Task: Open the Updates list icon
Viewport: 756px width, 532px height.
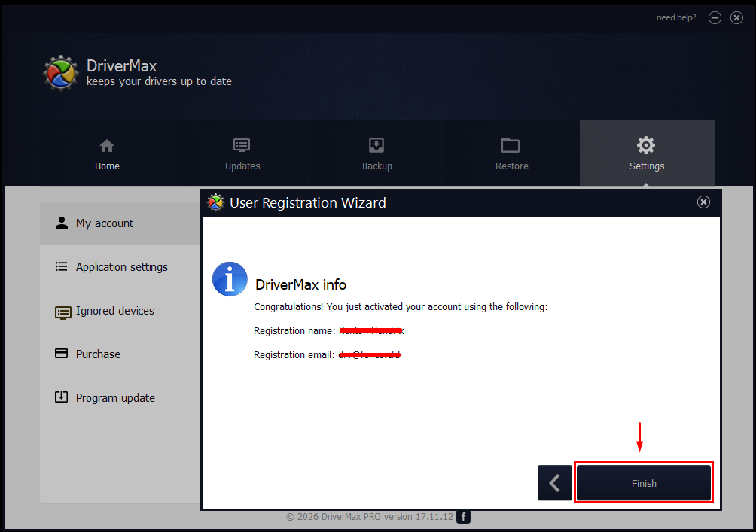Action: click(242, 145)
